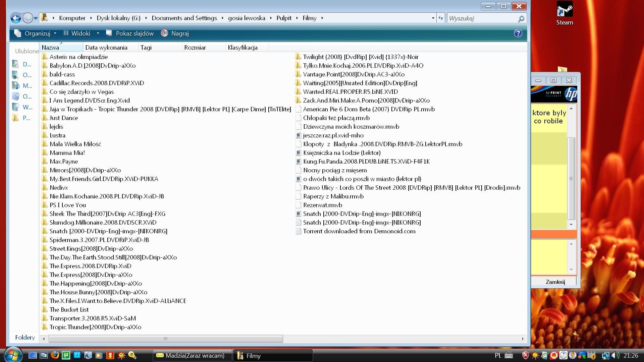Viewport: 644px width, 362px height.
Task: Open the Organizuj menu
Action: pos(36,34)
